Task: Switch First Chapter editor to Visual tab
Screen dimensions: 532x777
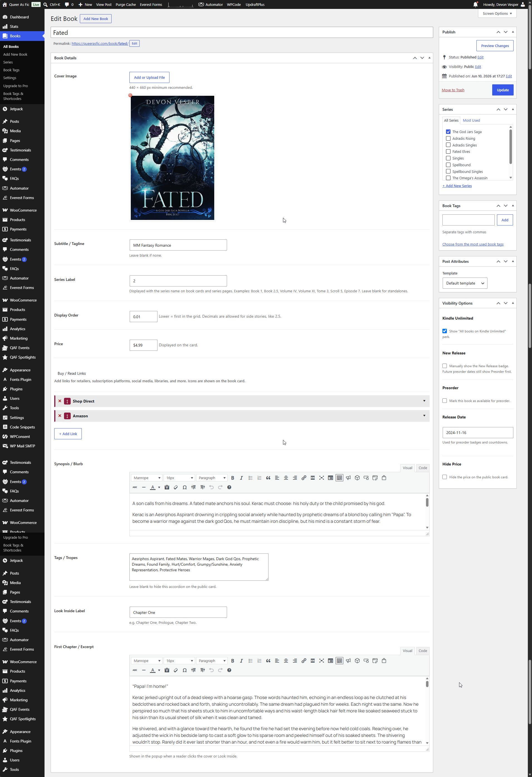Action: [407, 651]
